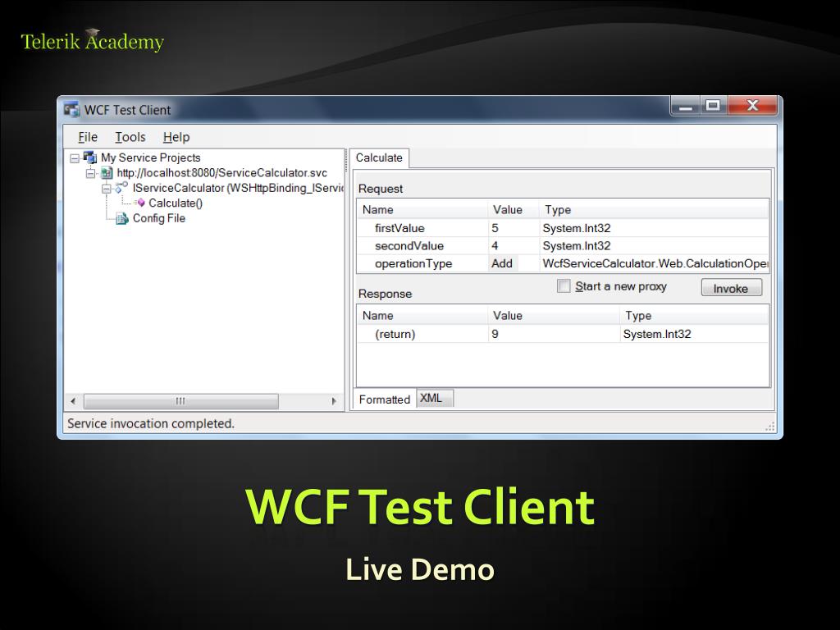Select the Config File tree item
This screenshot has width=840, height=630.
click(159, 218)
